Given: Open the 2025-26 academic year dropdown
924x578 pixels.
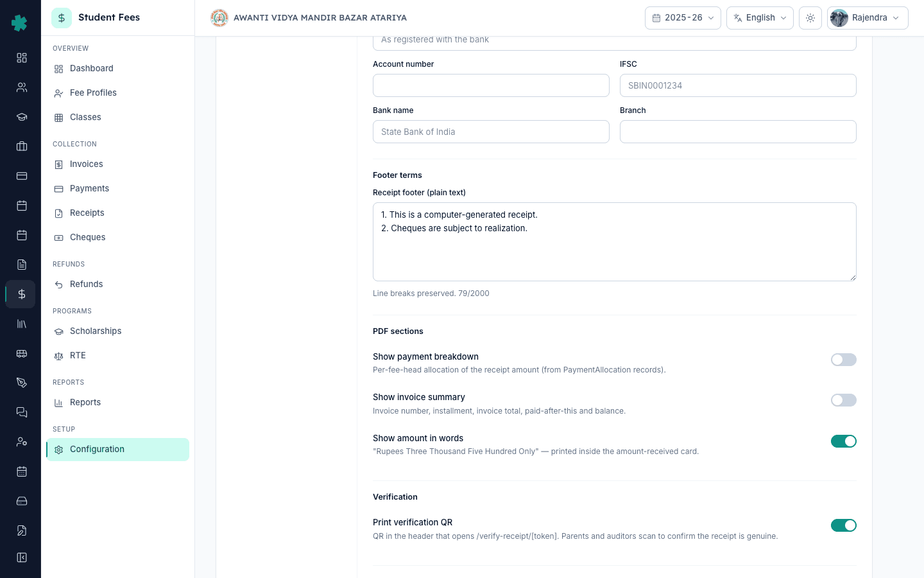Looking at the screenshot, I should point(683,18).
